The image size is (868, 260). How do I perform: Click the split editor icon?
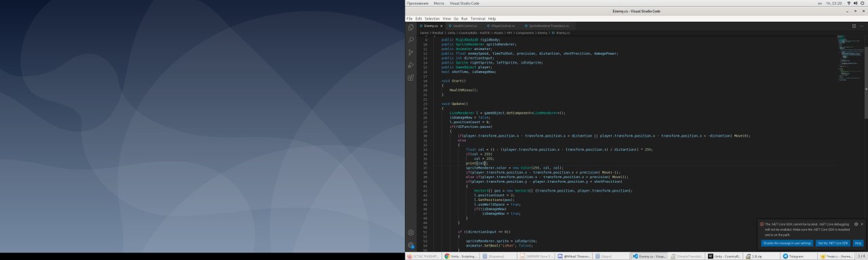point(854,26)
